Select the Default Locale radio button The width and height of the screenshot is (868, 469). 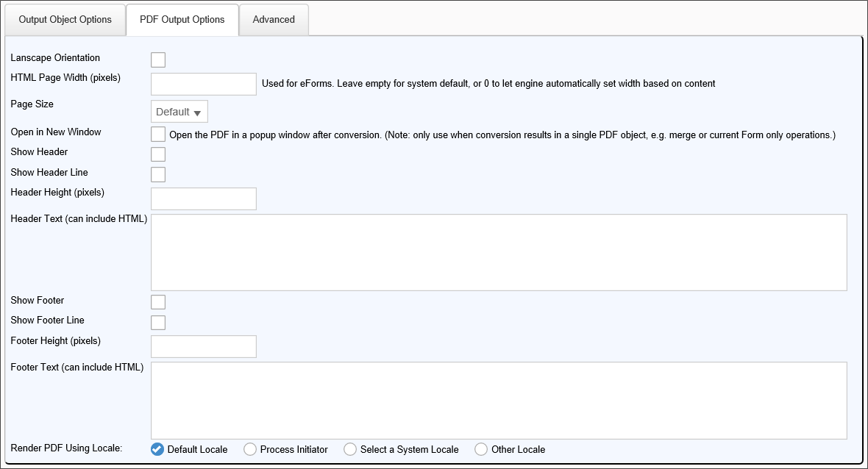coord(157,449)
